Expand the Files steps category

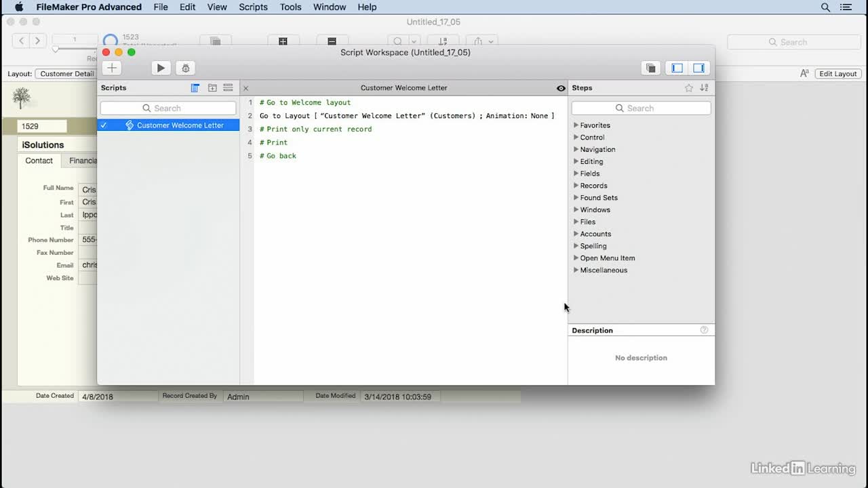click(x=576, y=222)
